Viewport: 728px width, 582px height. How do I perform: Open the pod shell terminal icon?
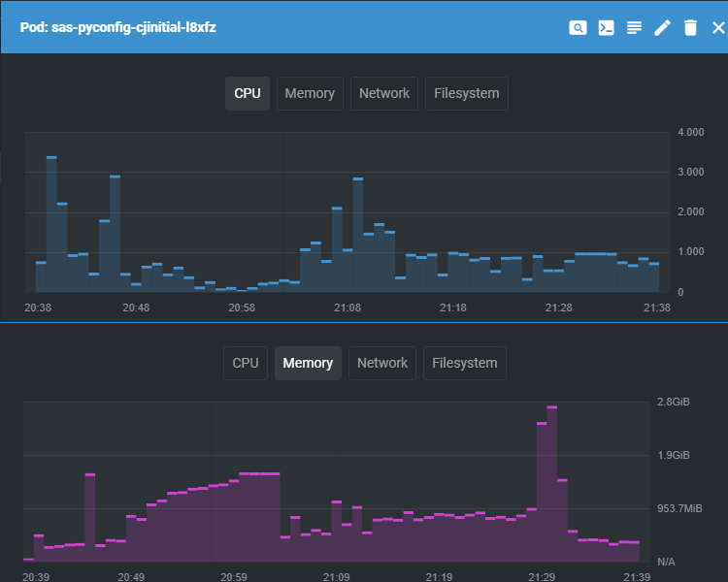click(606, 27)
